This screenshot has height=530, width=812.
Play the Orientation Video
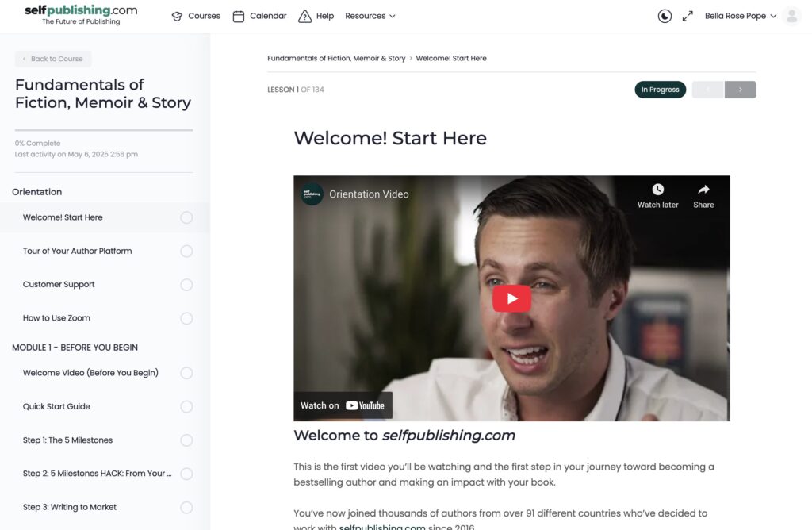pyautogui.click(x=511, y=298)
